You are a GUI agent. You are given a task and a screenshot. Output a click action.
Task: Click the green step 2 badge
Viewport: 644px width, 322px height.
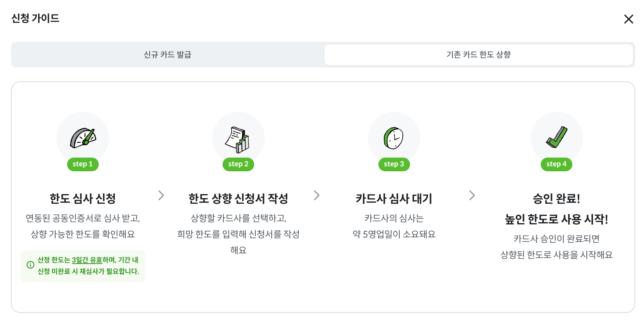[238, 164]
